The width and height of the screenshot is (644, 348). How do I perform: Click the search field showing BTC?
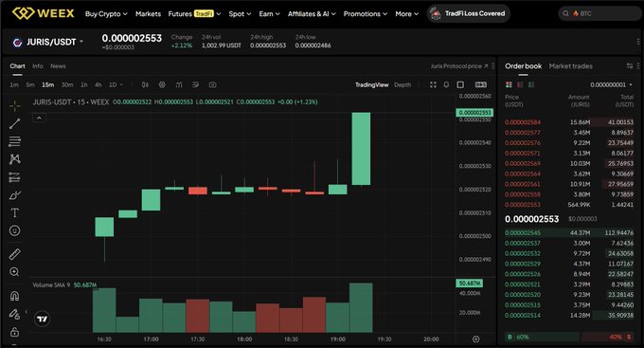point(599,13)
